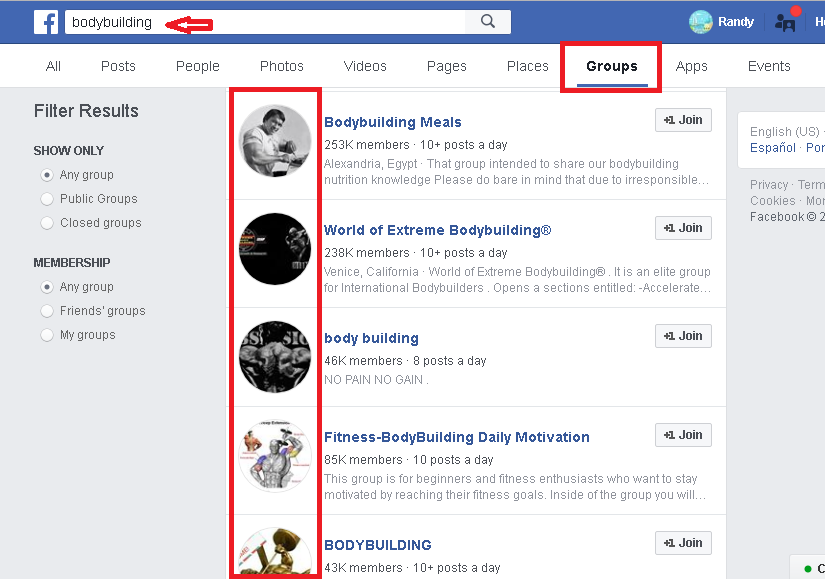
Task: Open World of Extreme Bodybuilding thumbnail
Action: tap(275, 249)
